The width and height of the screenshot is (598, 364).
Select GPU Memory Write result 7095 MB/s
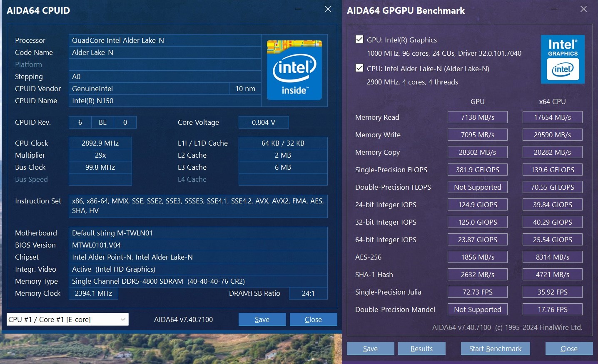click(478, 135)
